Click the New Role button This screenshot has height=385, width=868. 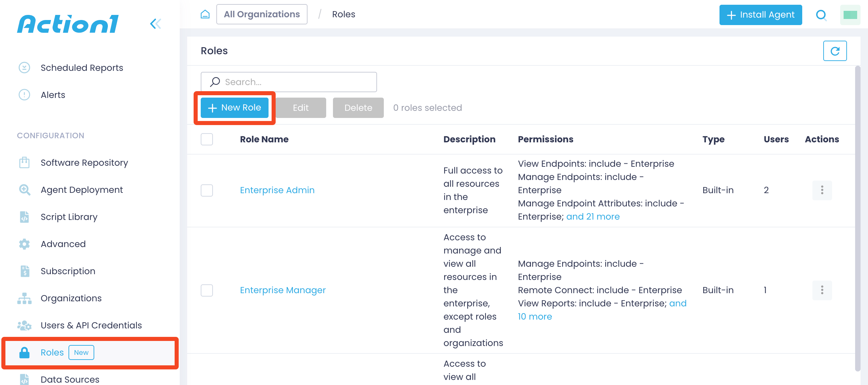point(235,108)
